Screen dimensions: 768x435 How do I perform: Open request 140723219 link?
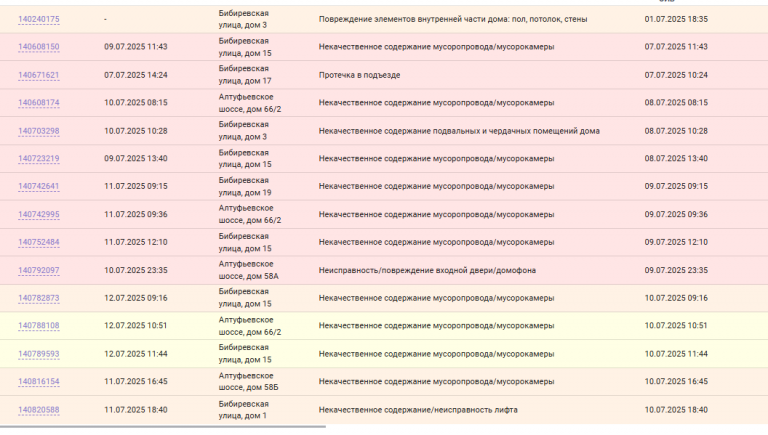pos(39,159)
